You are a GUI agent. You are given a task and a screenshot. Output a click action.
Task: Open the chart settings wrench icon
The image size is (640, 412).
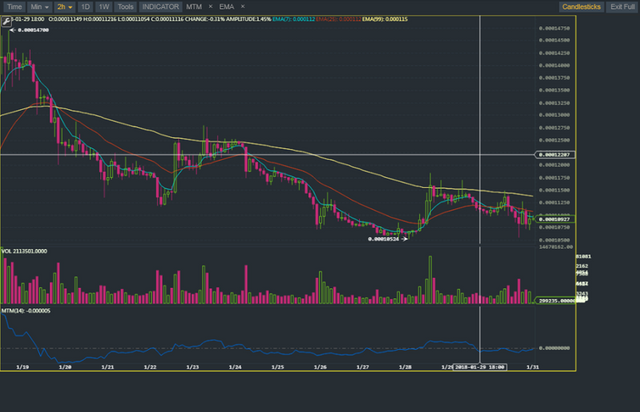[6, 21]
